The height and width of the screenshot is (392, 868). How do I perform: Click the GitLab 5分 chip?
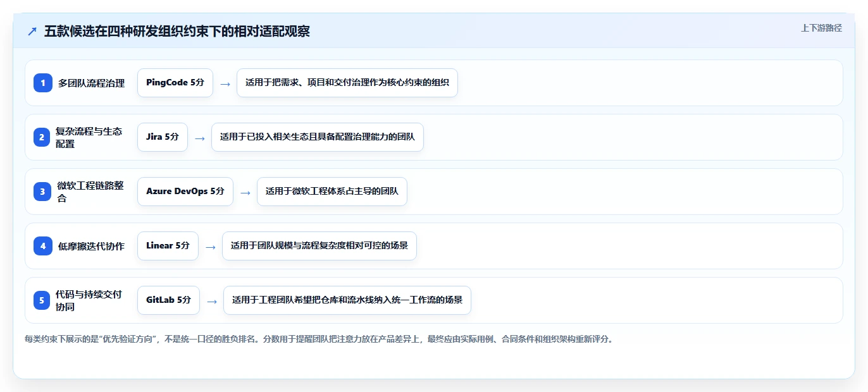168,300
